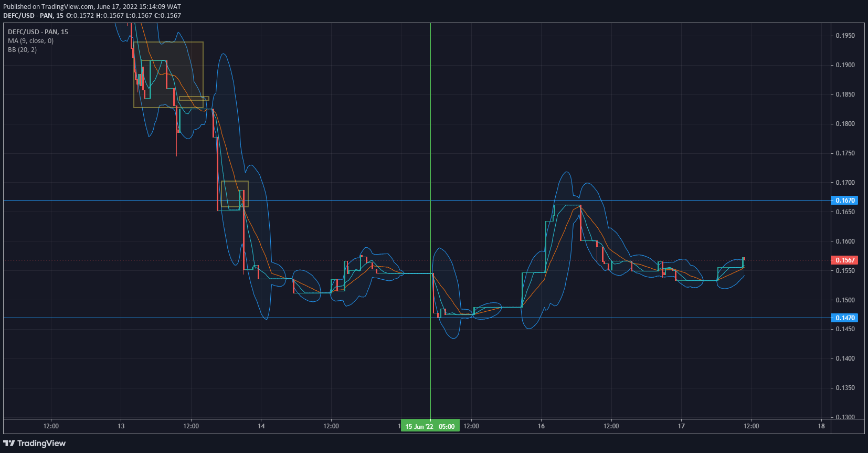Click the 0.1900 price axis value

(845, 65)
